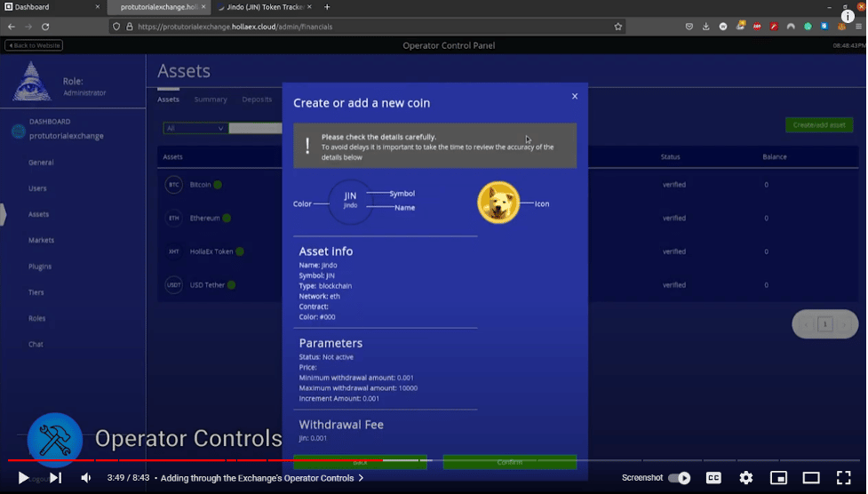Reload the browser page
868x494 pixels.
click(45, 27)
